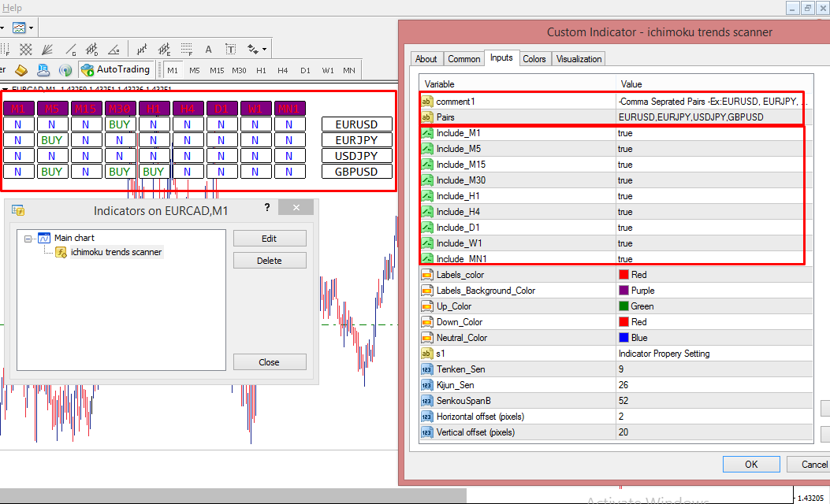Switch chart to the M15 timeframe
This screenshot has height=504, width=830.
click(x=217, y=70)
